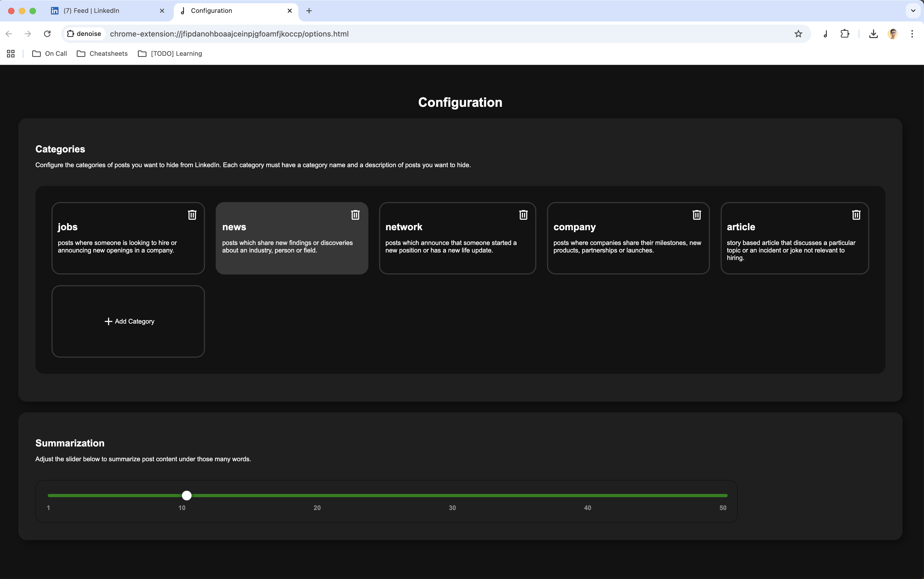
Task: Open a new browser tab
Action: (309, 11)
